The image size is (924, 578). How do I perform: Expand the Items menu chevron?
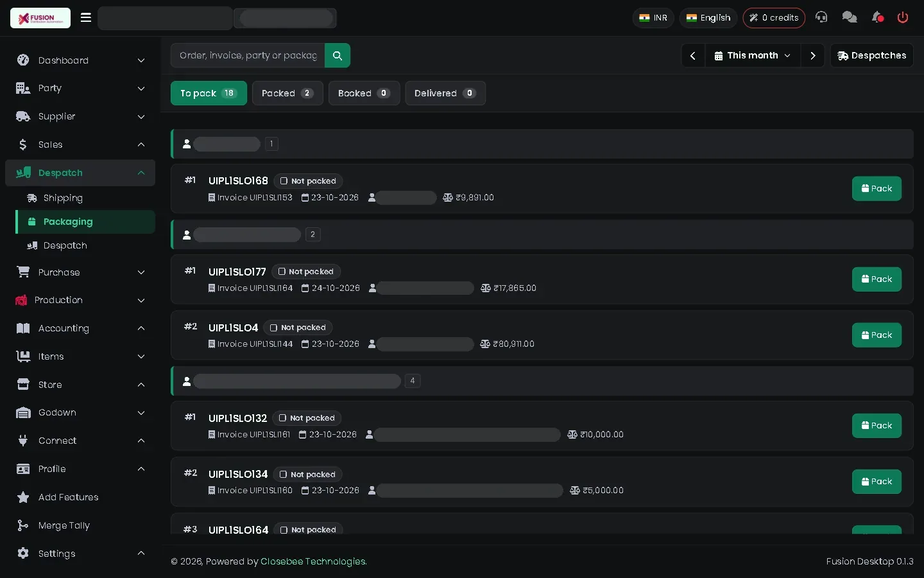[141, 356]
